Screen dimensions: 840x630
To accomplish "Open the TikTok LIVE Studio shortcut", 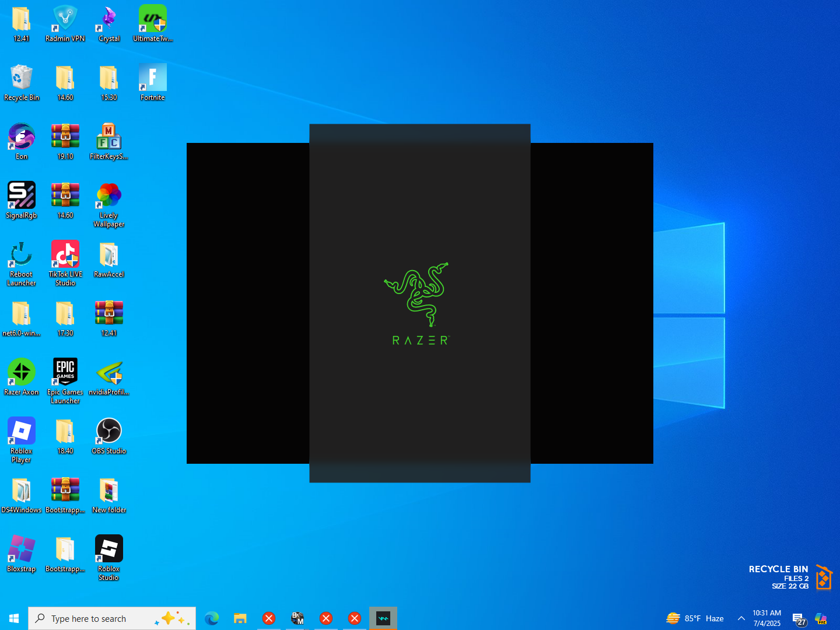I will (65, 264).
